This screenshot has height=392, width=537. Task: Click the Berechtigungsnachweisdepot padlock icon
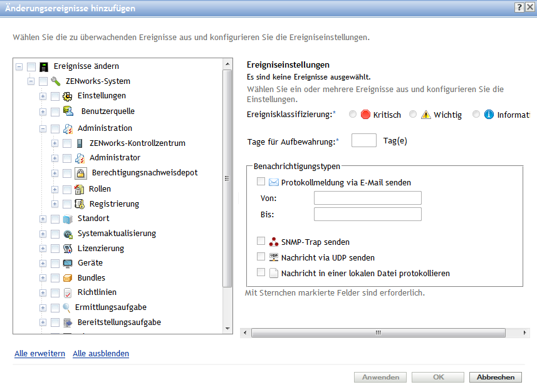point(81,173)
